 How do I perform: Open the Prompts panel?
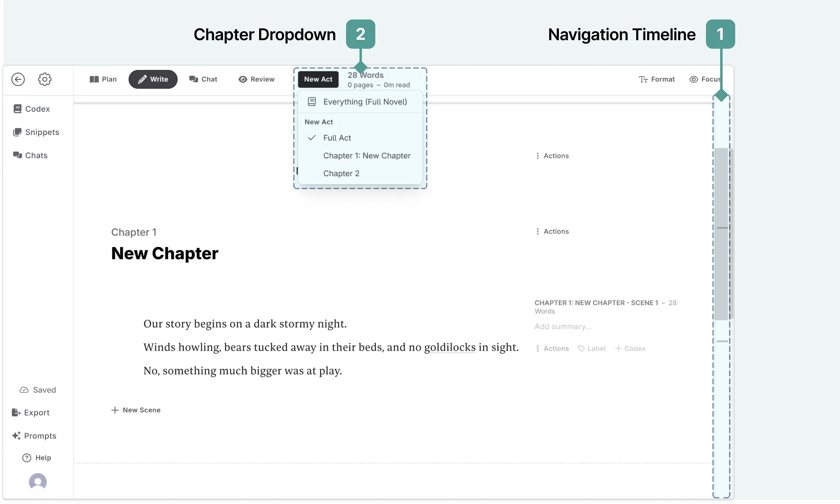coord(34,435)
